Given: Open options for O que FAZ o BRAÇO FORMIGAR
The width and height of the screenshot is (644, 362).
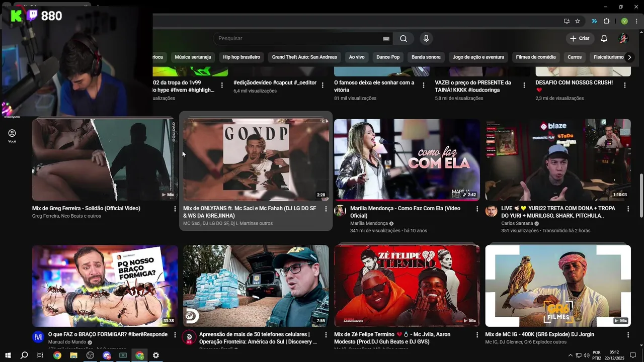Looking at the screenshot, I should pos(175,335).
